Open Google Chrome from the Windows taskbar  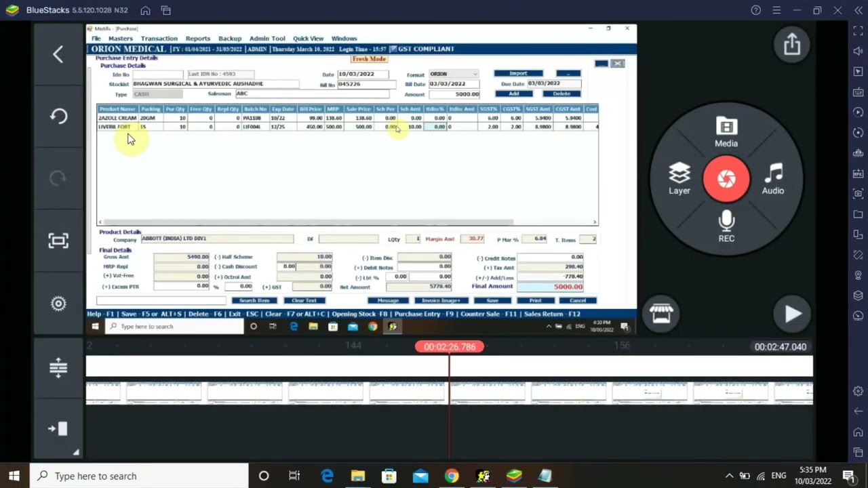click(452, 476)
